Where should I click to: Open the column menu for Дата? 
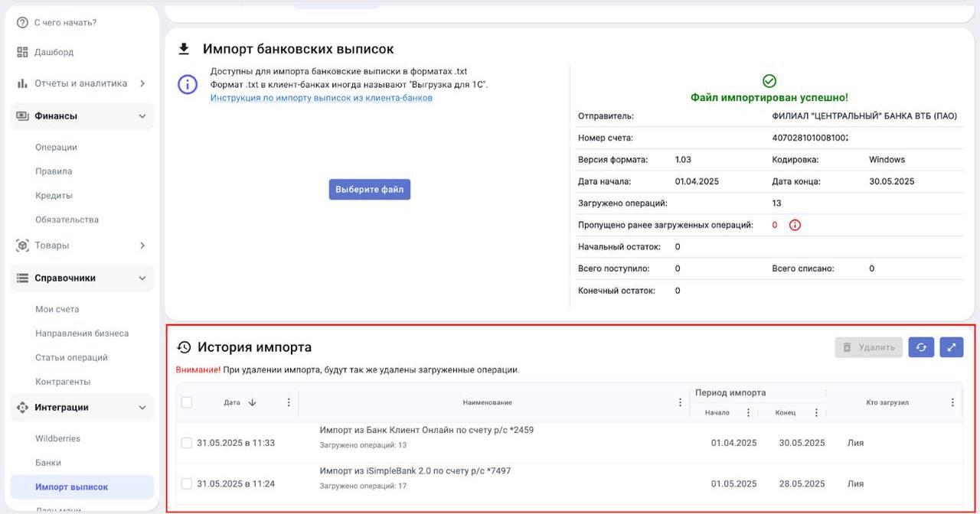(289, 402)
